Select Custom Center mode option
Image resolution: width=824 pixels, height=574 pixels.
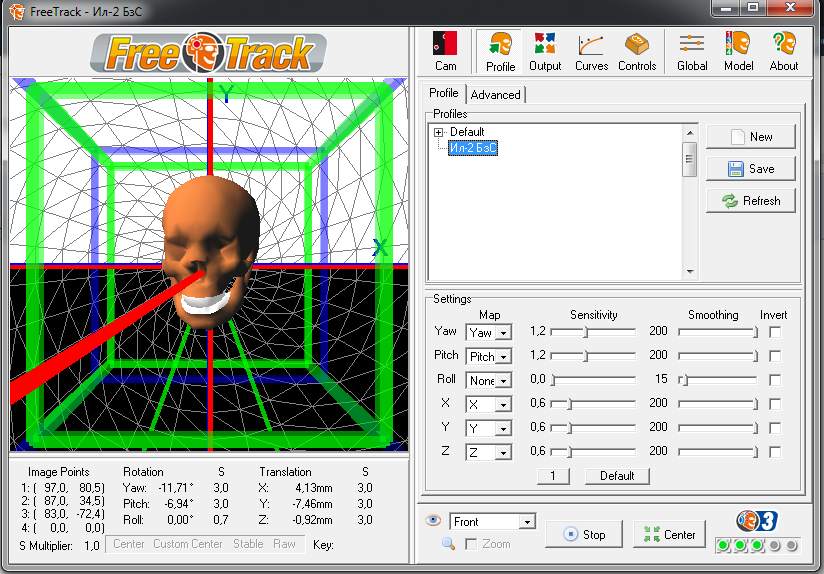[x=188, y=544]
